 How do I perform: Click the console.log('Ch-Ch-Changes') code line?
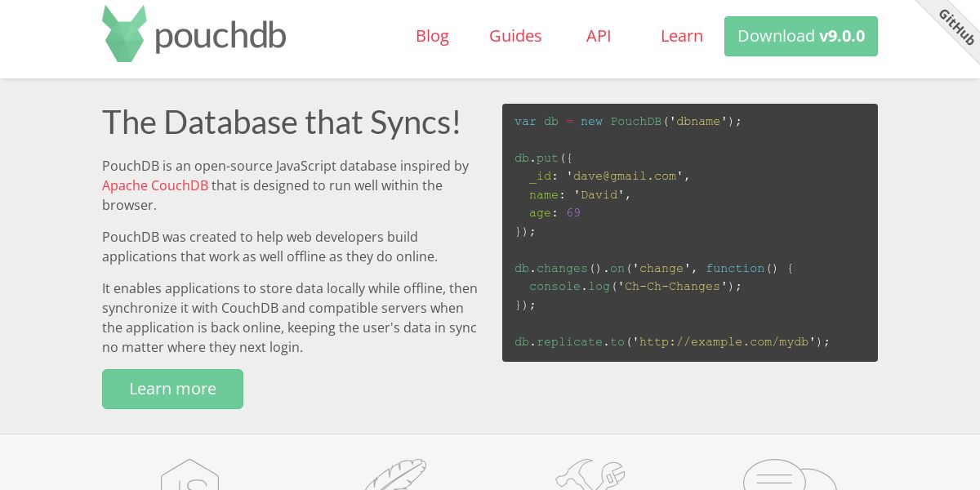click(x=635, y=286)
